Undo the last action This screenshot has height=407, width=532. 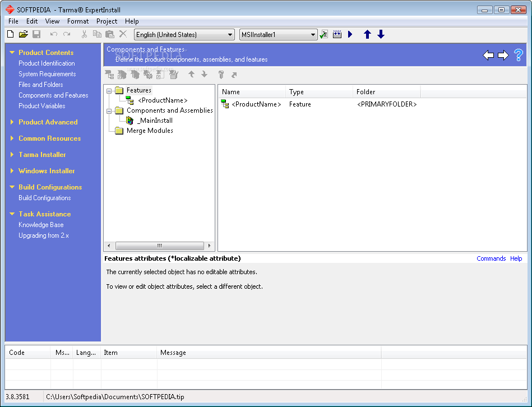pos(54,34)
